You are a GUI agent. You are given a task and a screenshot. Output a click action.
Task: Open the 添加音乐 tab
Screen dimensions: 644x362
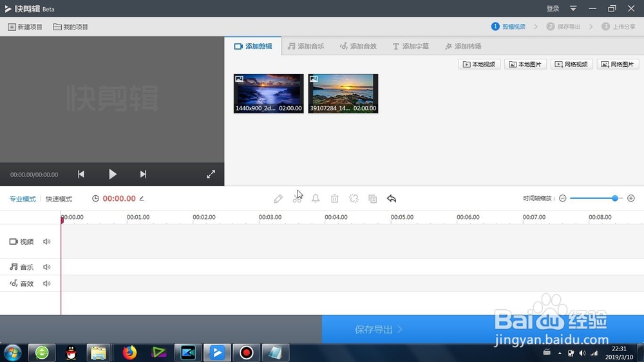point(305,46)
